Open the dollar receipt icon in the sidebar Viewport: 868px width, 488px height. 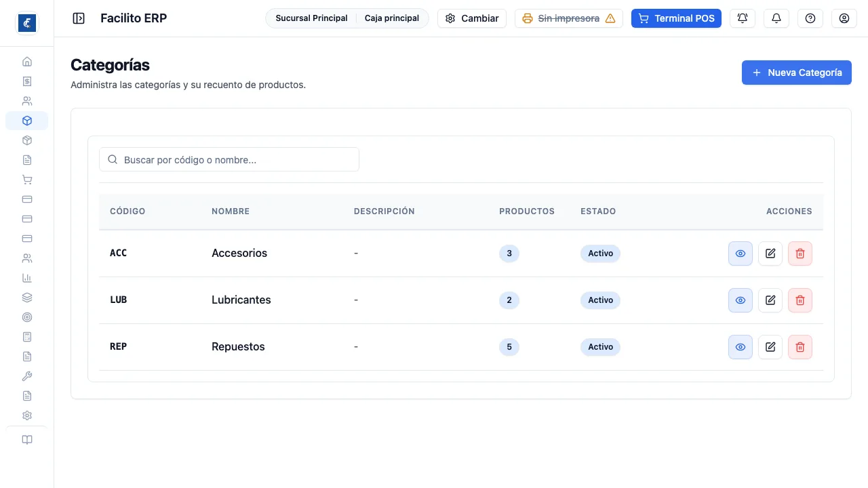(x=27, y=81)
